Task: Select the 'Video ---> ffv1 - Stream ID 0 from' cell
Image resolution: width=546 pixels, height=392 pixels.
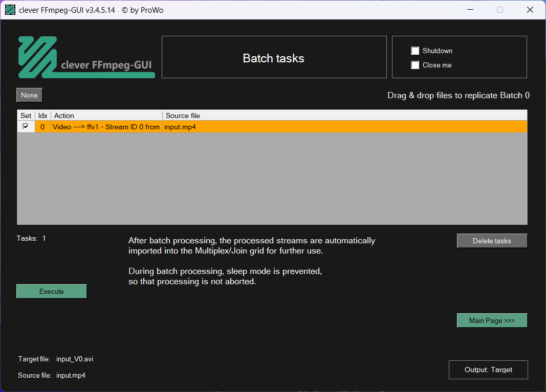Action: [106, 127]
